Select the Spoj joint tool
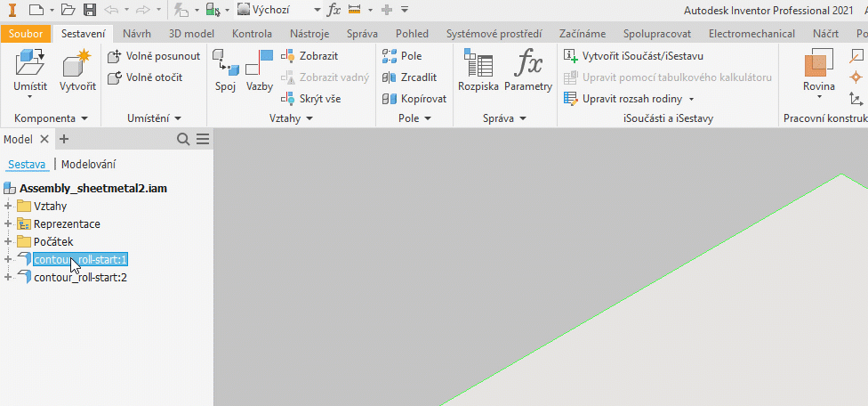The image size is (868, 406). point(225,69)
